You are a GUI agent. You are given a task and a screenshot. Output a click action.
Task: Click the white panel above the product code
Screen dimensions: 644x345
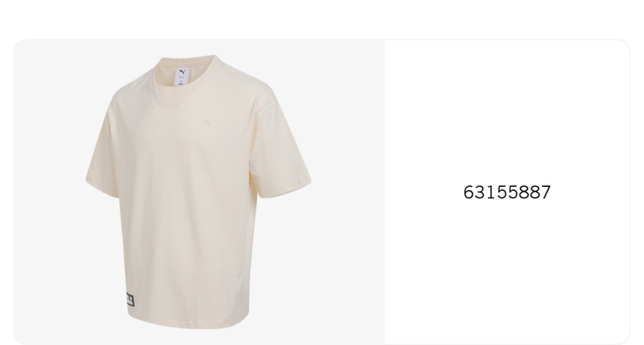click(507, 111)
